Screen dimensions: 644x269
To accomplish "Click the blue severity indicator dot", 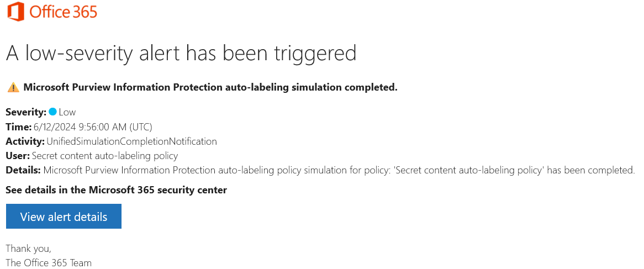I will [52, 112].
